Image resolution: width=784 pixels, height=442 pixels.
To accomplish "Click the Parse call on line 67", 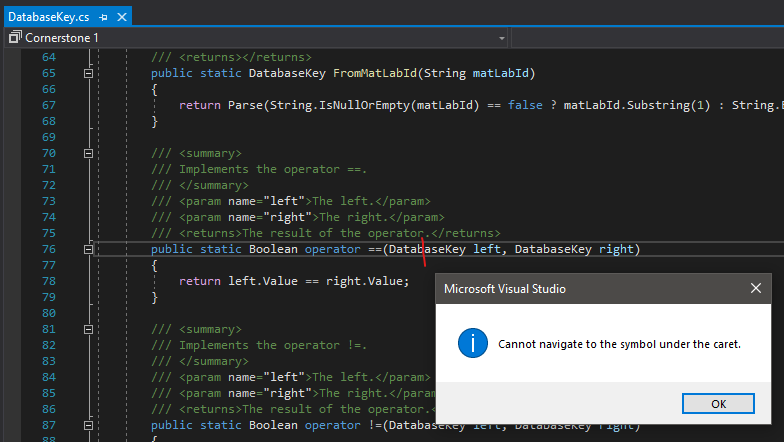I will click(x=246, y=106).
